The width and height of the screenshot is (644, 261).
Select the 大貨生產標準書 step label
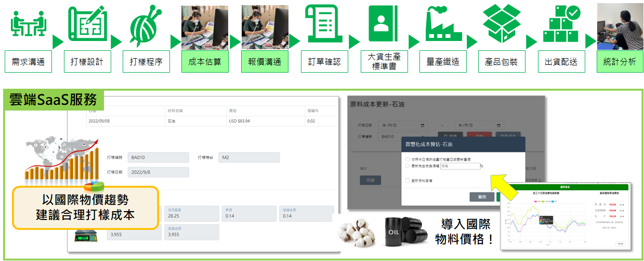(384, 62)
